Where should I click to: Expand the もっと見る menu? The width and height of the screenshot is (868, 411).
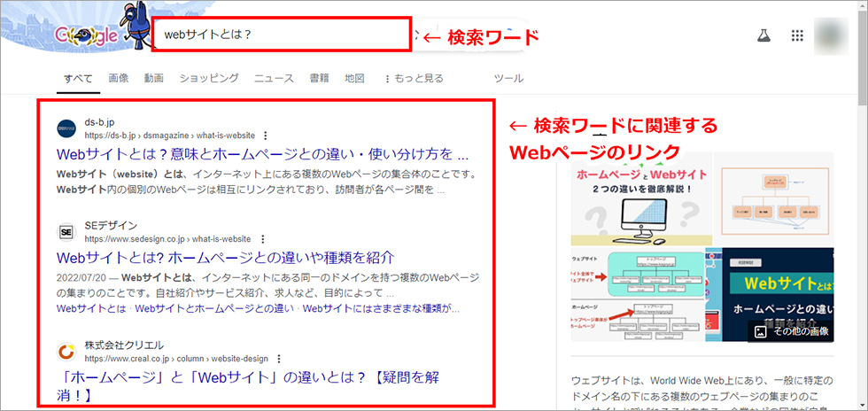[415, 79]
